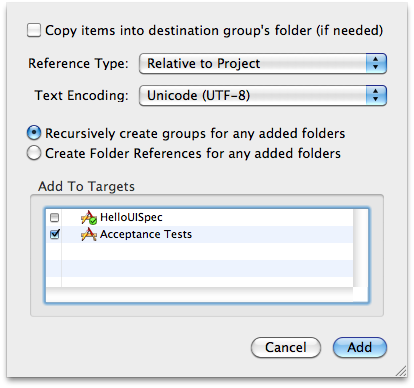Viewport: 414px width, 388px height.
Task: Select the HelloUISpec row label
Action: click(x=131, y=217)
